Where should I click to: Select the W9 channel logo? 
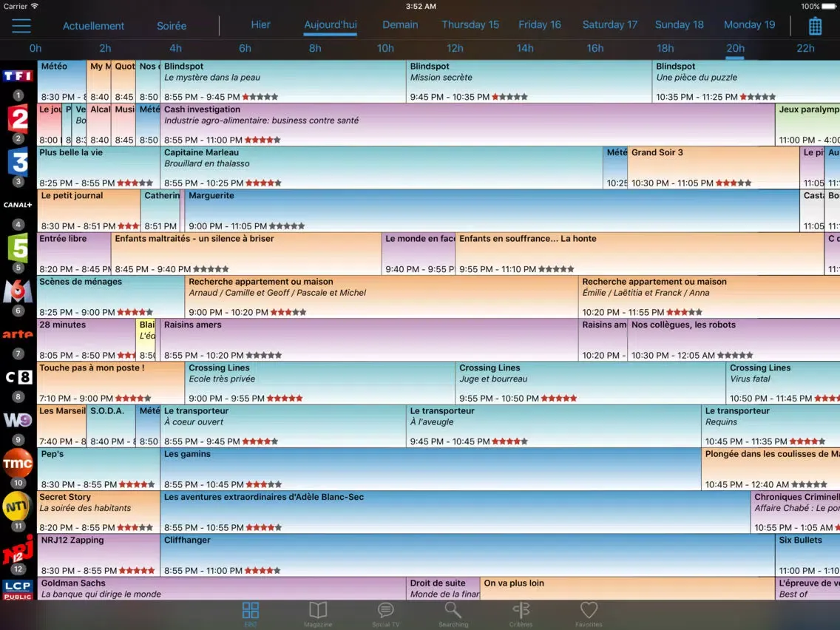[x=18, y=420]
